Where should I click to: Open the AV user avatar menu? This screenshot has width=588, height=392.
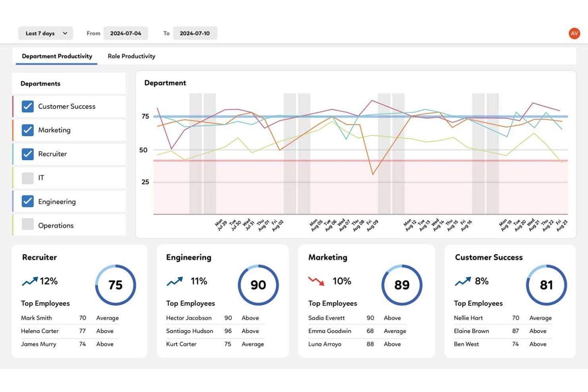coord(574,33)
